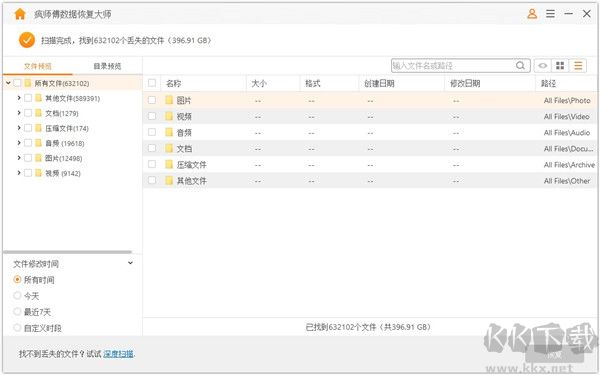Screen dimensions: 600x375
Task: Check the 文档(1279) tree checkbox
Action: pyautogui.click(x=28, y=113)
